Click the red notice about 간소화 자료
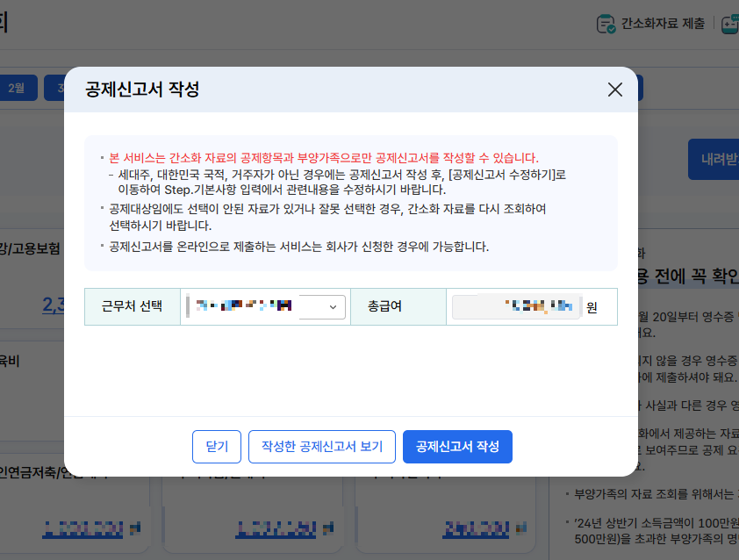The width and height of the screenshot is (739, 560). (x=323, y=158)
